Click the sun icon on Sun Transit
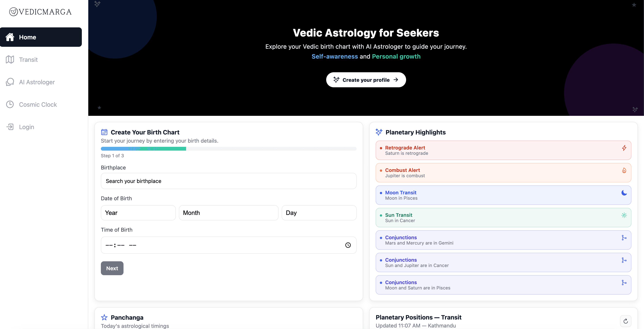The width and height of the screenshot is (644, 329). 624,215
